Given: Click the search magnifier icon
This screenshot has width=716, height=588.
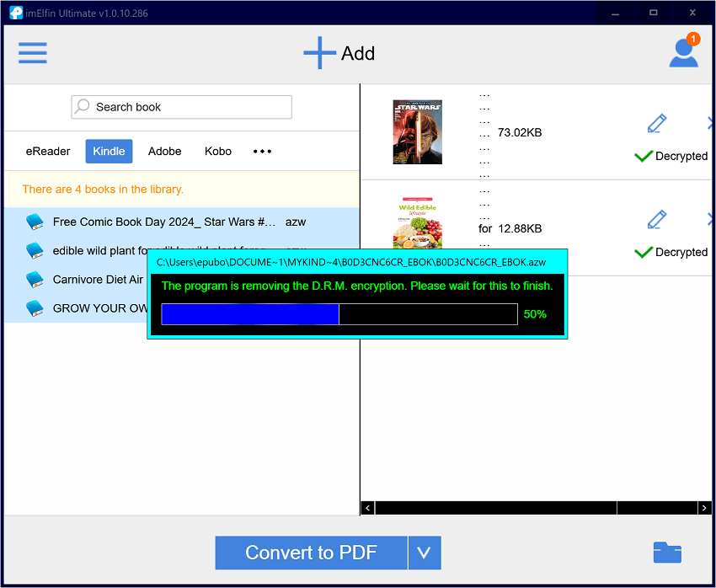Looking at the screenshot, I should (x=83, y=106).
